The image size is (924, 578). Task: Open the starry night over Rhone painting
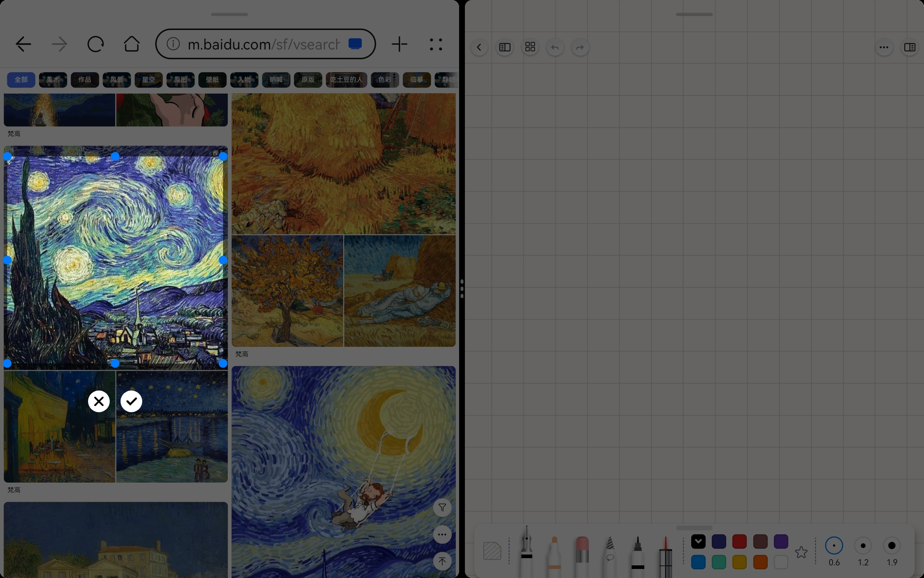click(172, 427)
